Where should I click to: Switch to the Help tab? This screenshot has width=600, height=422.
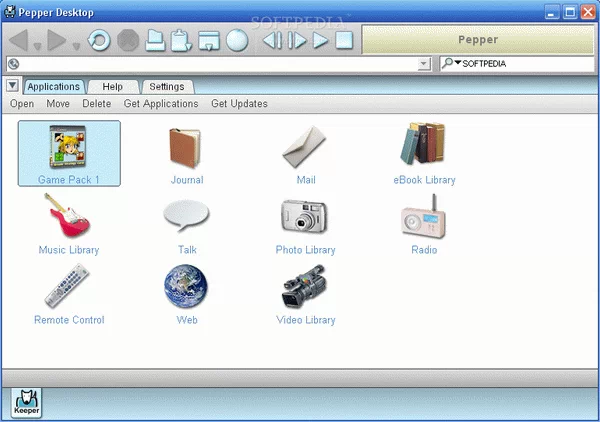click(112, 86)
